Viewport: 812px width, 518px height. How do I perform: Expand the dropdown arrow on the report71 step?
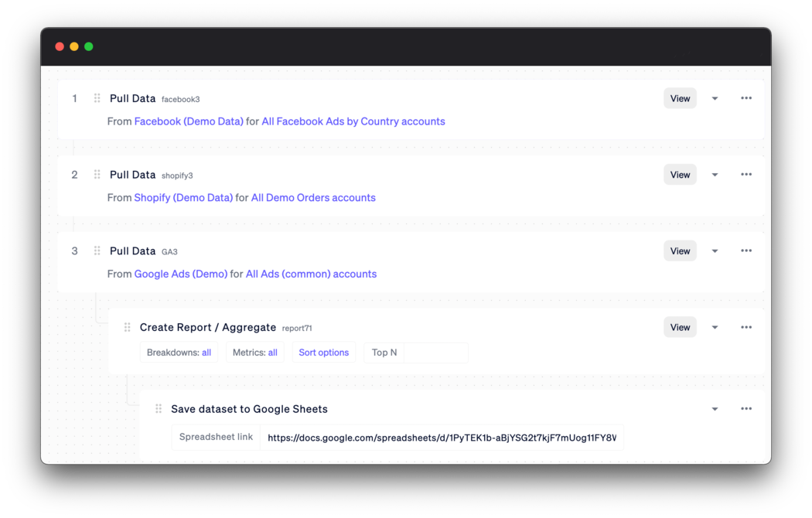click(715, 328)
